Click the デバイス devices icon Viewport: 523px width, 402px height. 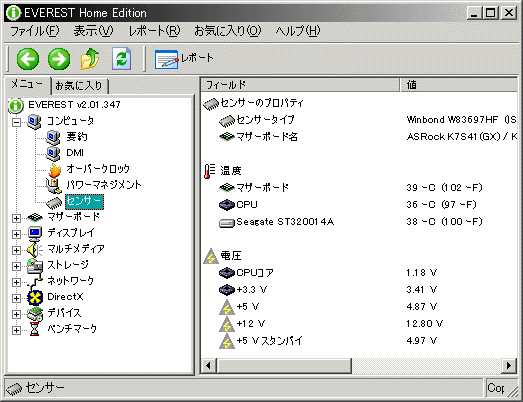point(35,314)
